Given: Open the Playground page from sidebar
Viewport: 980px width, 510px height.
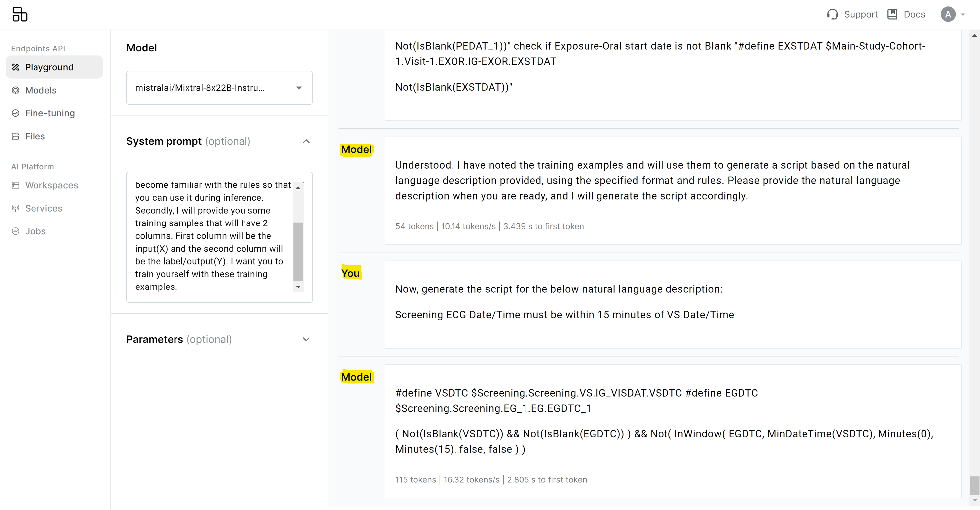Looking at the screenshot, I should point(54,67).
